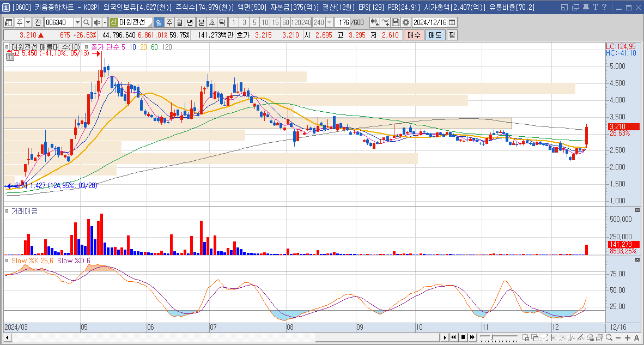The height and width of the screenshot is (345, 644).
Task: Toggle the 대원전선 매물대 indicator checkbox
Action: point(8,47)
